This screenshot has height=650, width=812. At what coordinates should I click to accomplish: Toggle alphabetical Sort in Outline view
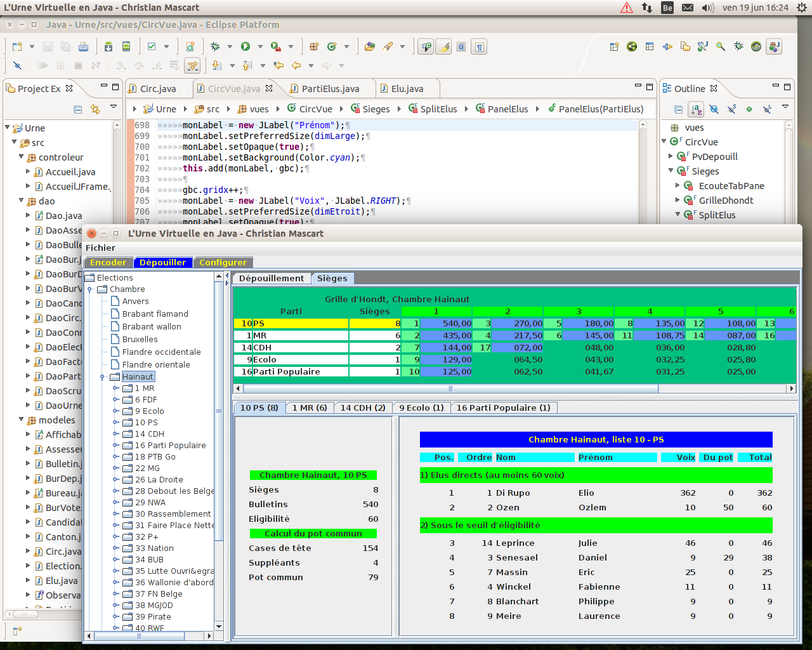tap(697, 109)
